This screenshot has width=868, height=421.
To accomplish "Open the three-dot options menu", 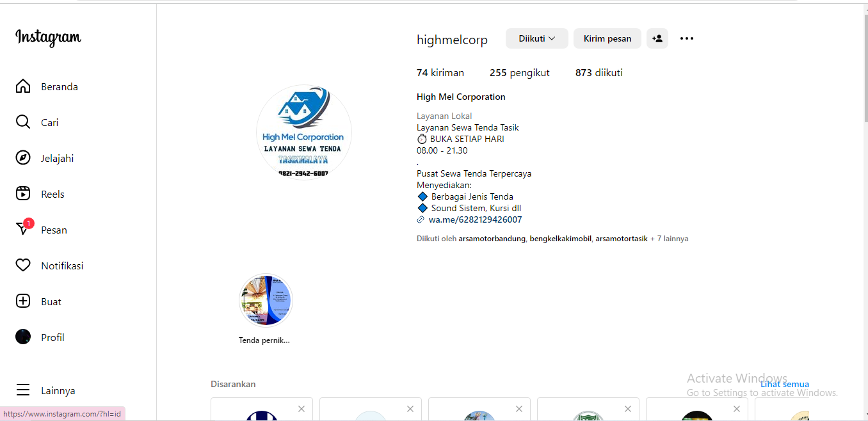I will point(687,38).
